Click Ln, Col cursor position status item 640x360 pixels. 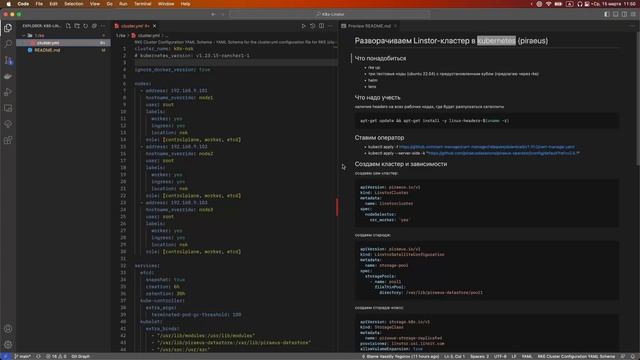[454, 357]
